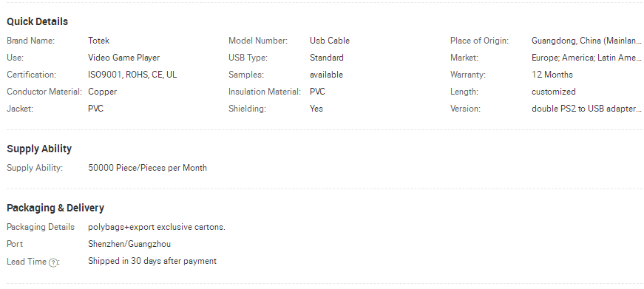Click the Packaging & Delivery heading
This screenshot has height=289, width=644.
55,208
